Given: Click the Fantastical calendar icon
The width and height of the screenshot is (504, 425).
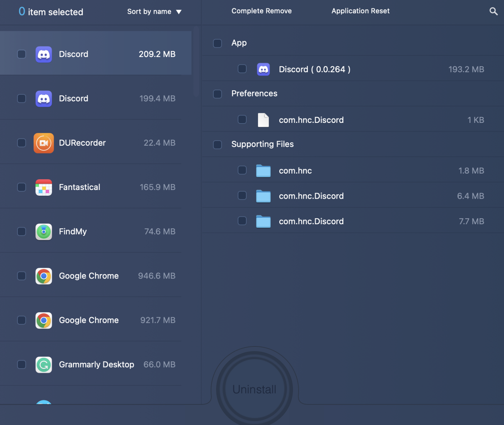Looking at the screenshot, I should (x=44, y=187).
